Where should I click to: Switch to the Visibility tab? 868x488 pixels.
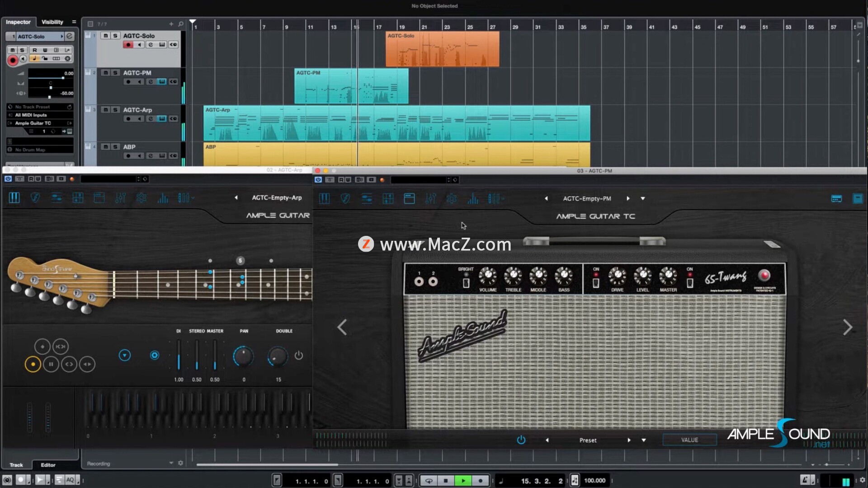click(x=52, y=22)
